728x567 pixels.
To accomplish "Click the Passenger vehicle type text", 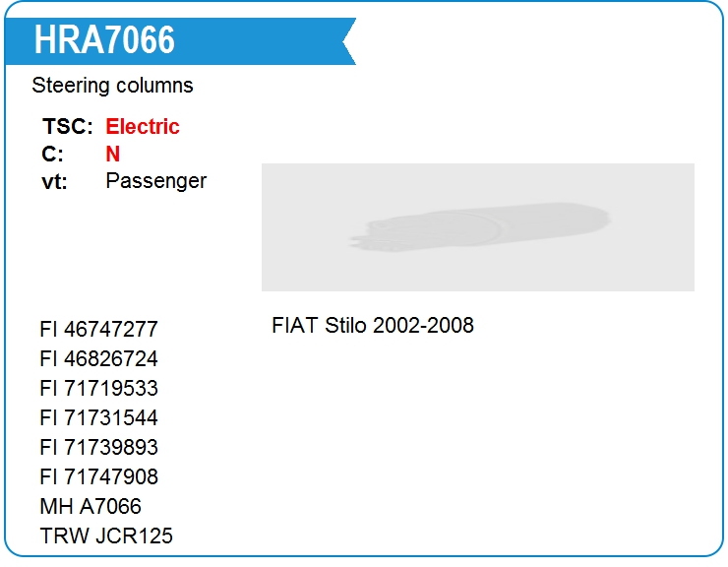I will tap(156, 181).
